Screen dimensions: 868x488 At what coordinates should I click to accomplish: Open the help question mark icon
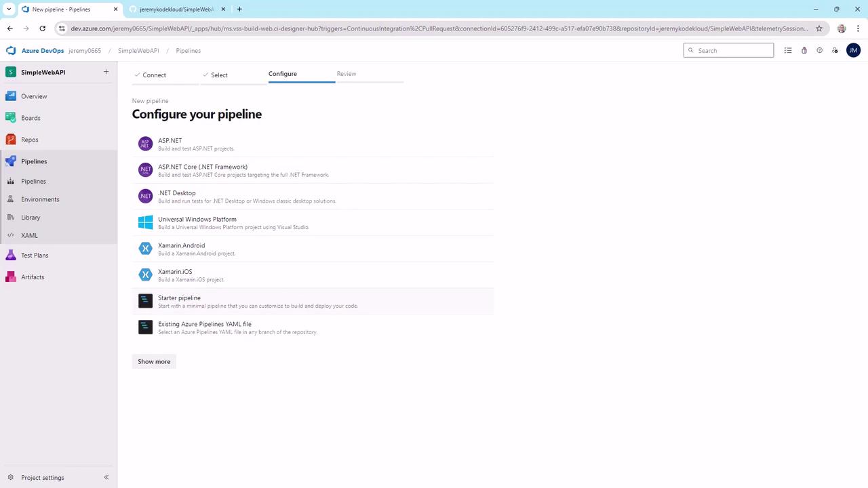click(819, 50)
